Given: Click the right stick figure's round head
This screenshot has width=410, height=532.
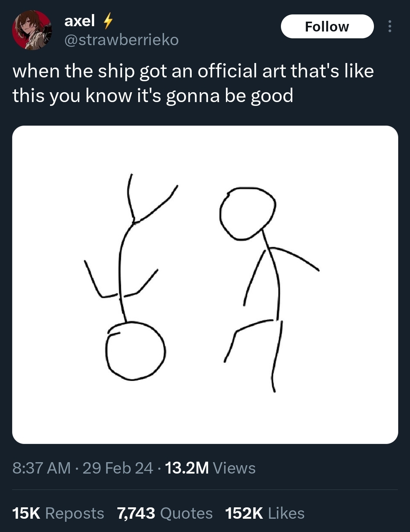Looking at the screenshot, I should point(247,213).
